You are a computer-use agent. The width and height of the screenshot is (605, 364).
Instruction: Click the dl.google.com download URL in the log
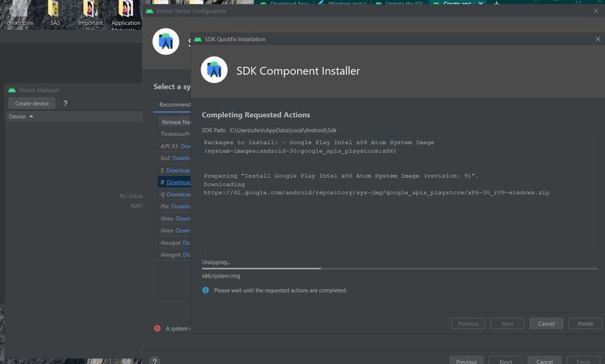coord(377,192)
